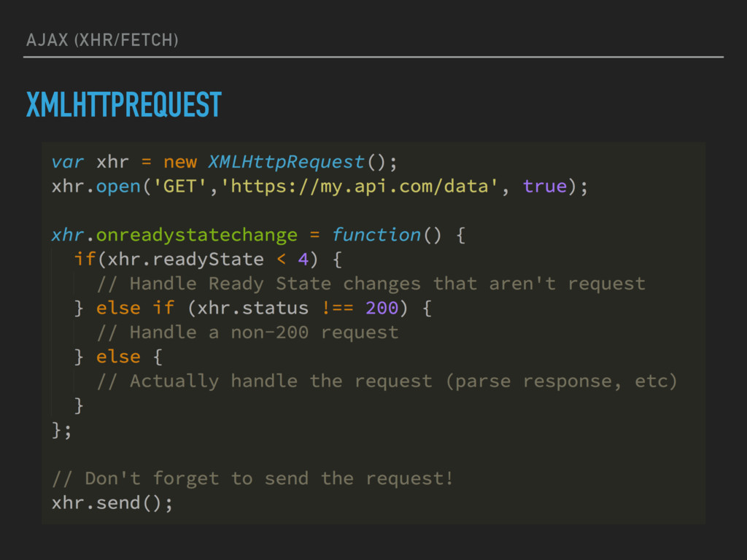
Task: Click the 'open' method call
Action: [118, 187]
